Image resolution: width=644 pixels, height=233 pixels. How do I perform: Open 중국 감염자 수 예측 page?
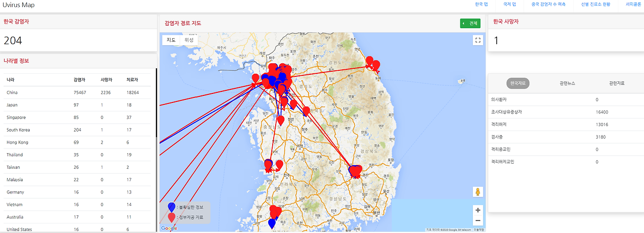click(548, 4)
